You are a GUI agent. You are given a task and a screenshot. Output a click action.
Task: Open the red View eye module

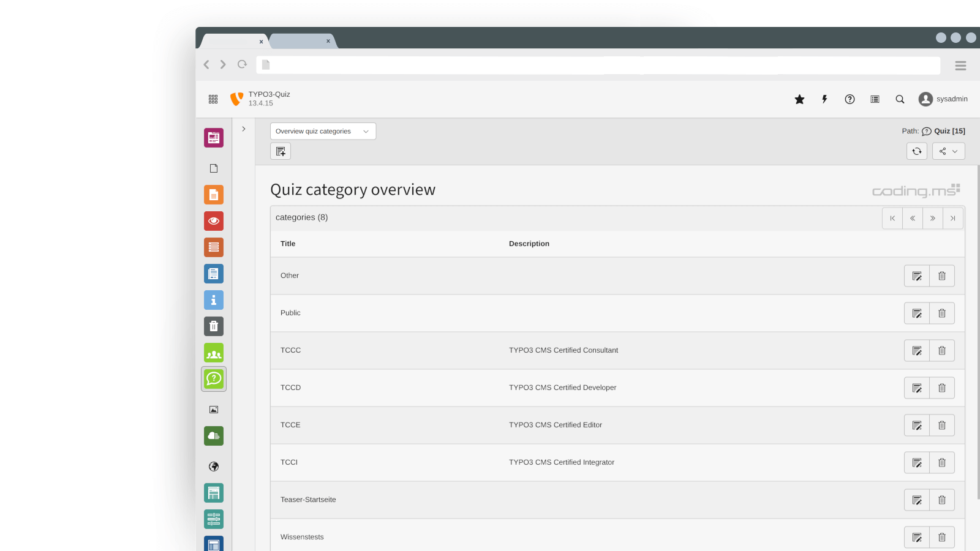pyautogui.click(x=214, y=221)
